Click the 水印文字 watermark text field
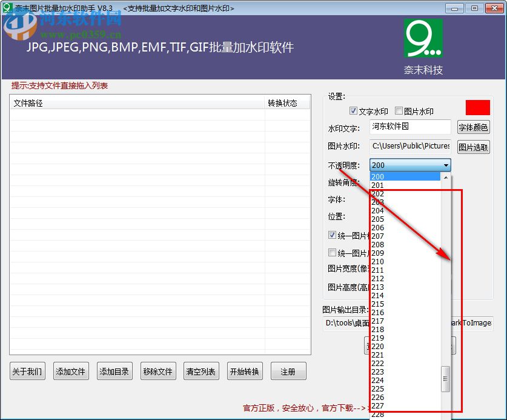Viewport: 507px width, 420px height. pyautogui.click(x=410, y=127)
